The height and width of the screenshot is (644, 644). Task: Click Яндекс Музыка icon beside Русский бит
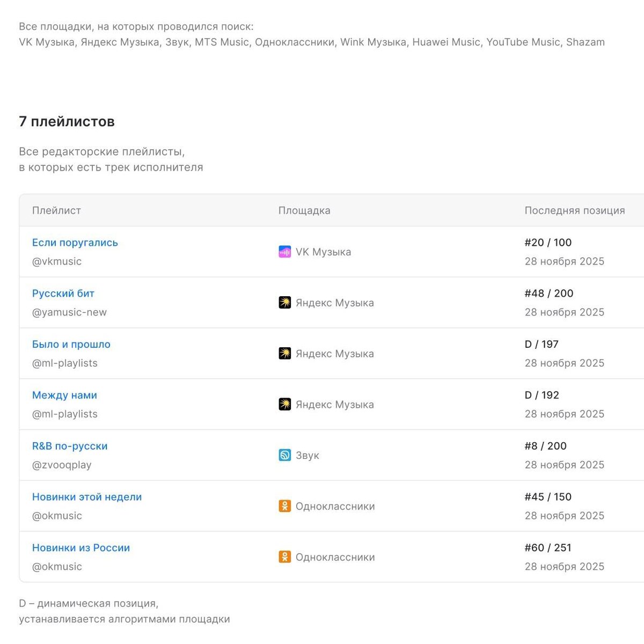click(x=284, y=303)
